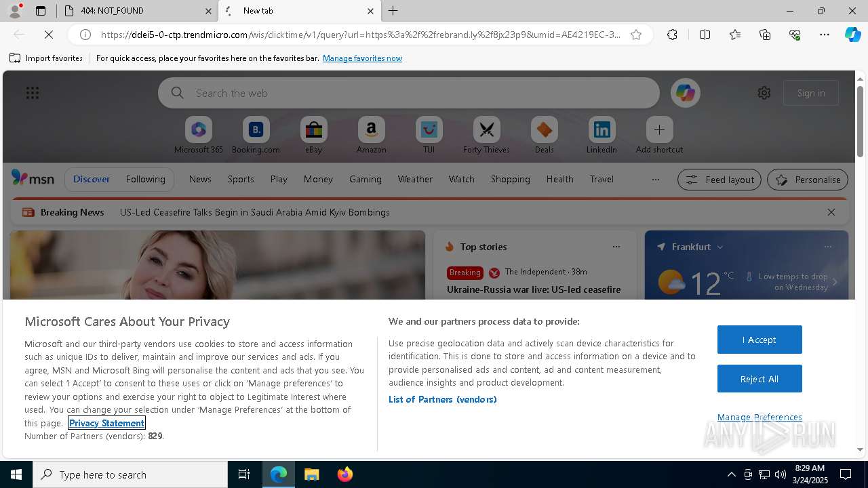Select the Following feed tab
868x488 pixels.
[145, 179]
